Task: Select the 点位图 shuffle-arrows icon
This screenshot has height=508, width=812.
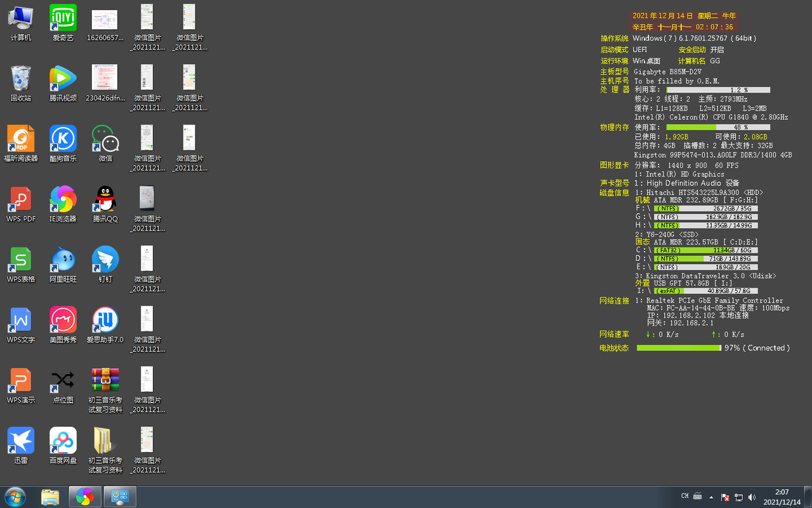Action: click(x=63, y=385)
